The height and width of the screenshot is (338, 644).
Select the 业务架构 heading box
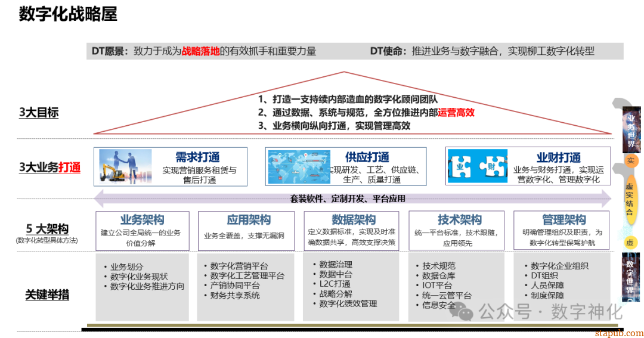142,230
